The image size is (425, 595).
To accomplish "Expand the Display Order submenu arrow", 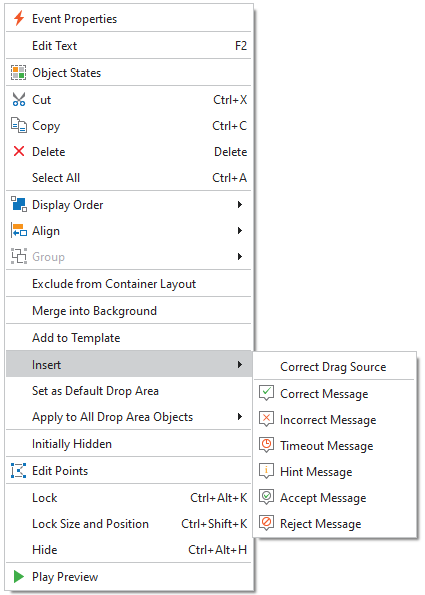I will point(239,205).
